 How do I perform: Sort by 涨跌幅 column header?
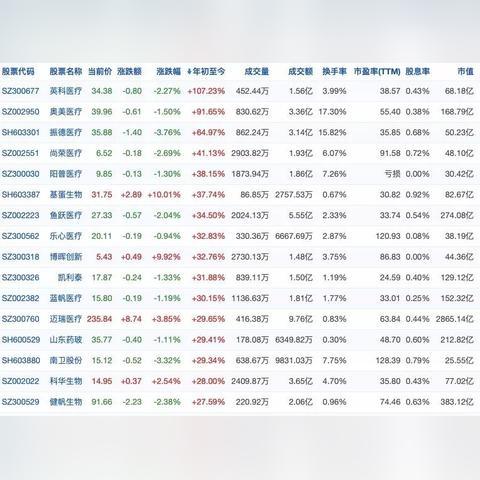(x=168, y=71)
